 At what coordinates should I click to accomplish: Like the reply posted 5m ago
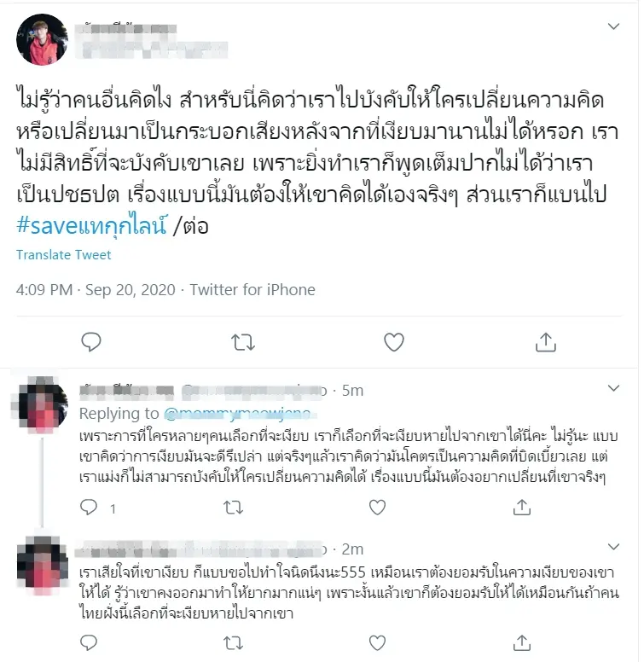(x=377, y=507)
